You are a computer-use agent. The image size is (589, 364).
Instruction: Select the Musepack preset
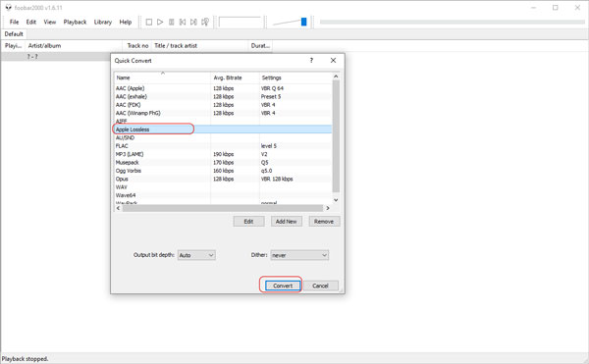223,163
